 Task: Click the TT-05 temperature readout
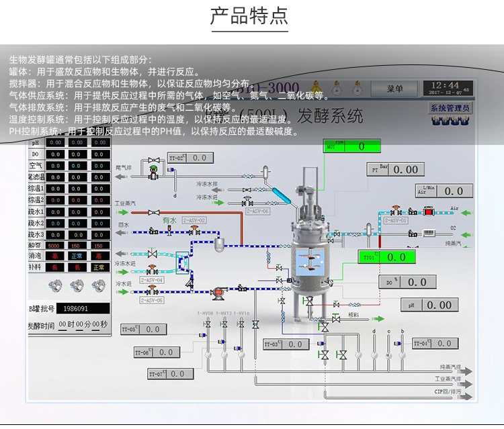(x=144, y=329)
